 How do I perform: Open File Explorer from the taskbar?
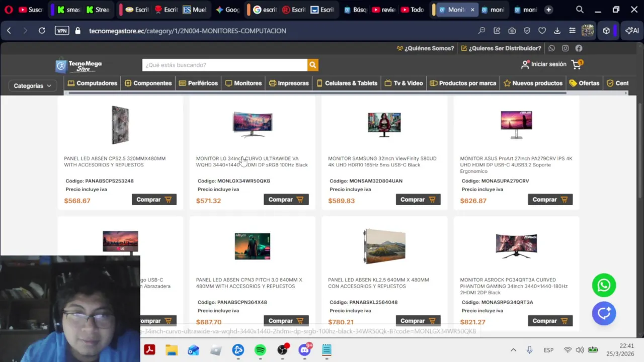(172, 350)
